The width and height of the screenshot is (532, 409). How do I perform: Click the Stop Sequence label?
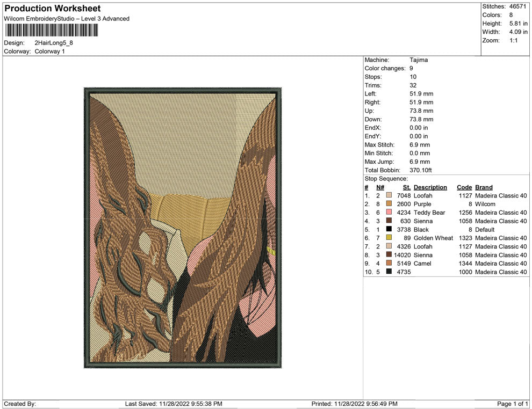tap(386, 179)
